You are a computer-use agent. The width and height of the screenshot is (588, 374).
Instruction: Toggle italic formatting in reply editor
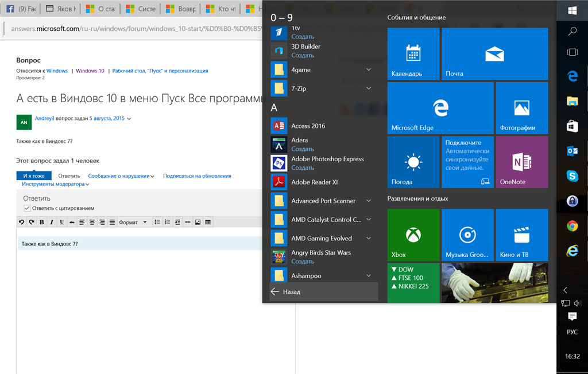[52, 222]
